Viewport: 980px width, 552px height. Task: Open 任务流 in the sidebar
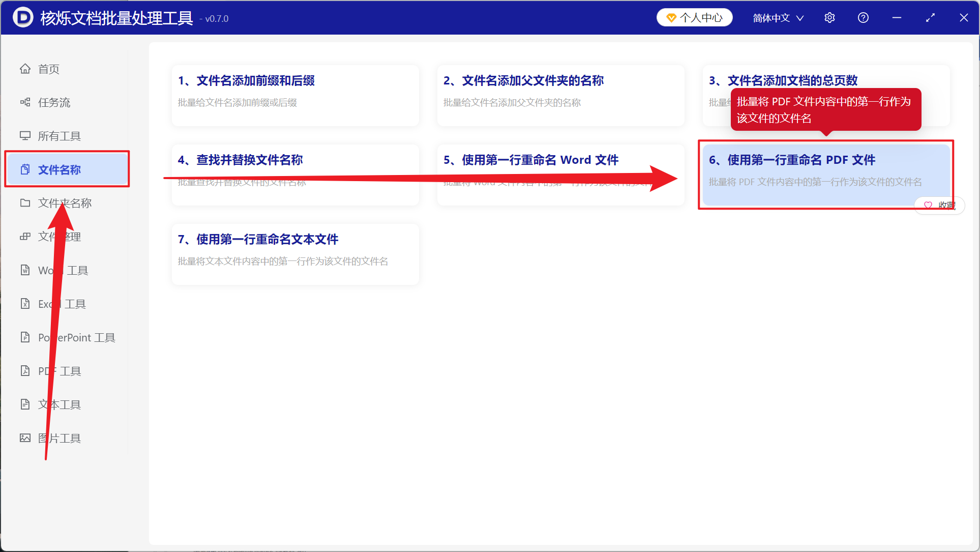coord(67,102)
